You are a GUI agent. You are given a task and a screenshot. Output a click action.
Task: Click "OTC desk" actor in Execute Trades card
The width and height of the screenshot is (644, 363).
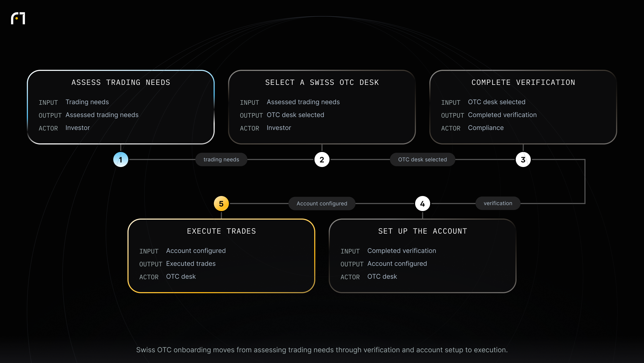coord(181,277)
